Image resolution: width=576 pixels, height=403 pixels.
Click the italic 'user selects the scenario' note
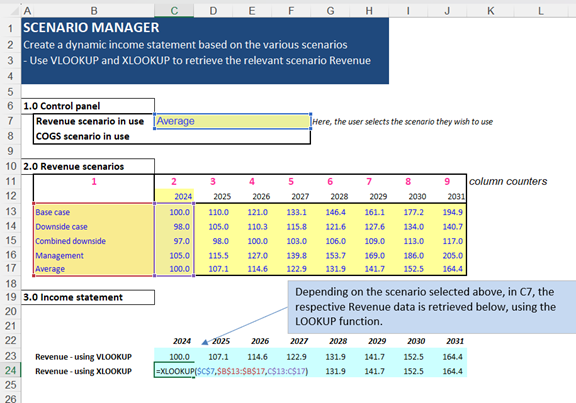pyautogui.click(x=403, y=122)
